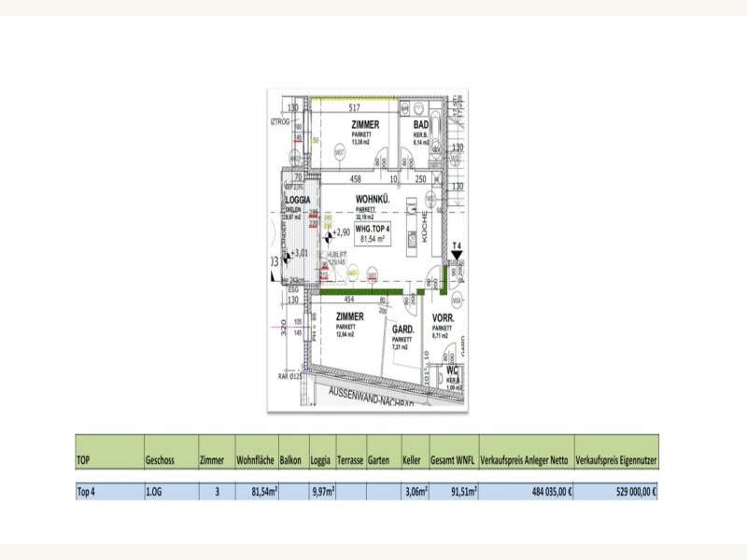This screenshot has height=560, width=747.
Task: Click the '458' dimension label
Action: tap(356, 179)
